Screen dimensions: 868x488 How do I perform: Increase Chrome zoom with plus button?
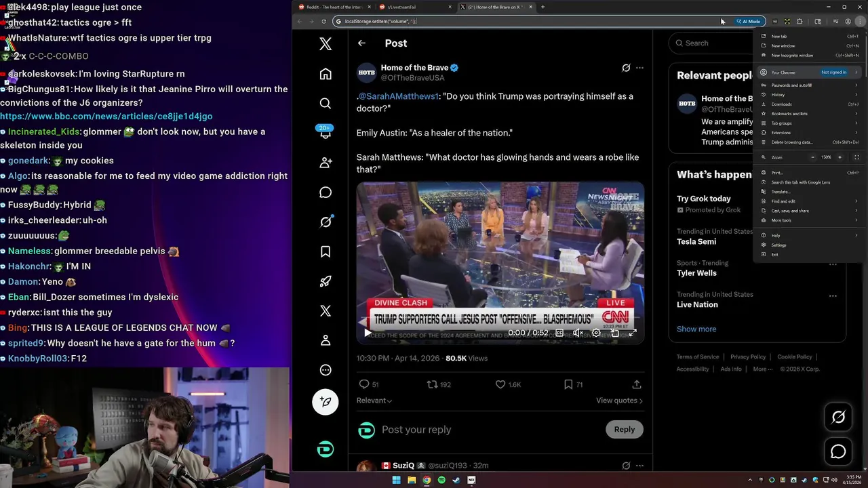tap(840, 157)
